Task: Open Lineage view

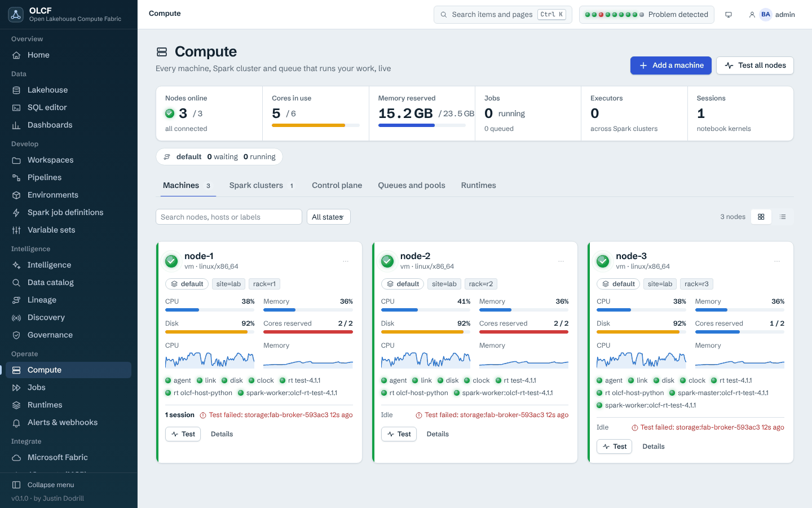Action: point(68,300)
